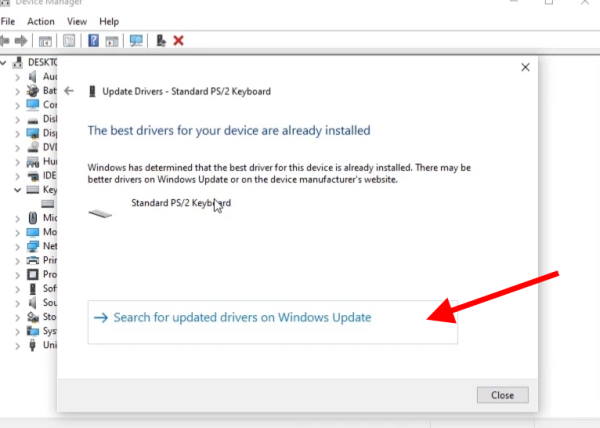The image size is (600, 428).
Task: Select the Disk drives category icon
Action: pos(33,120)
